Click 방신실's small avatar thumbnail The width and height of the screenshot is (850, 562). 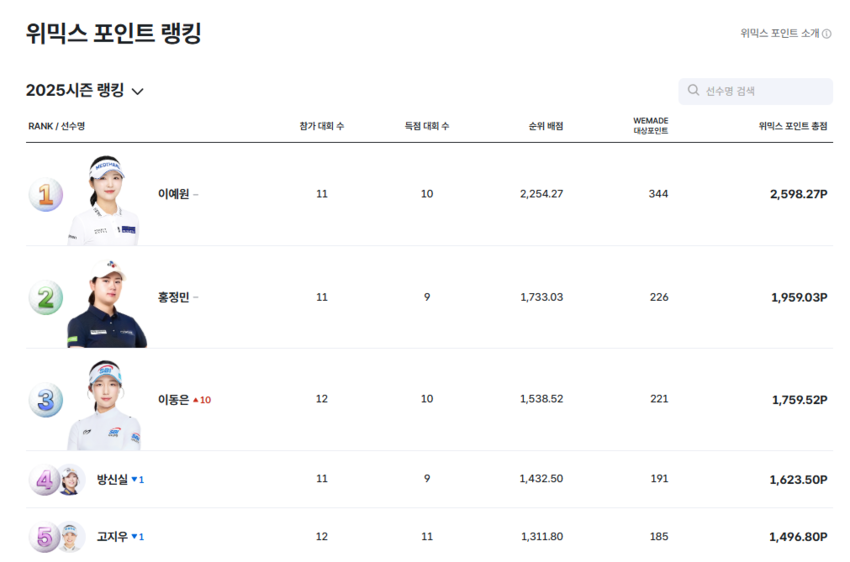(x=70, y=480)
